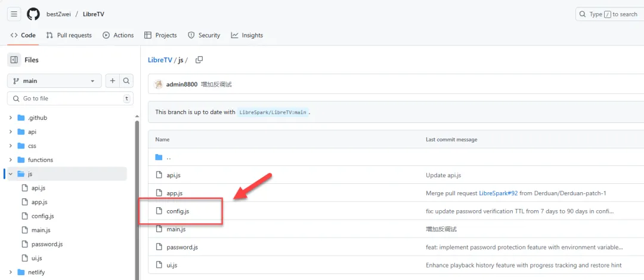This screenshot has height=280, width=644.
Task: Open the Enhance playback history commit message
Action: [524, 265]
